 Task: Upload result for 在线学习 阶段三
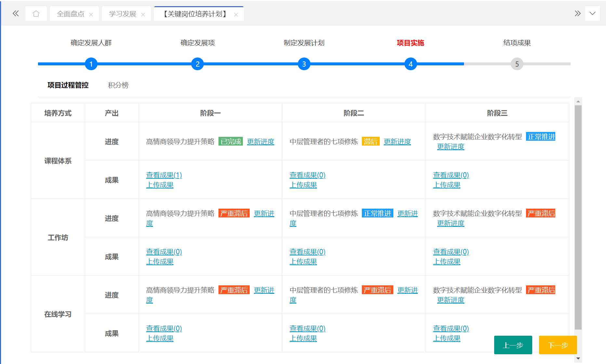tap(447, 338)
